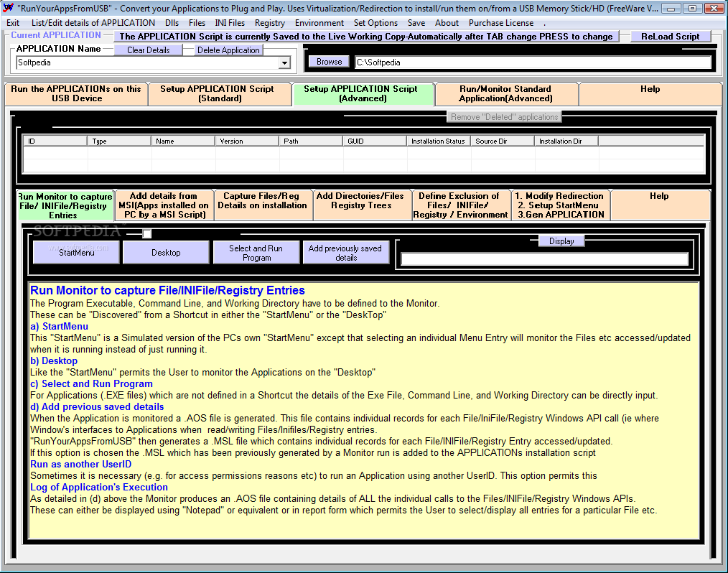Screen dimensions: 728x573
Task: Open the top-level Help tab
Action: 650,94
